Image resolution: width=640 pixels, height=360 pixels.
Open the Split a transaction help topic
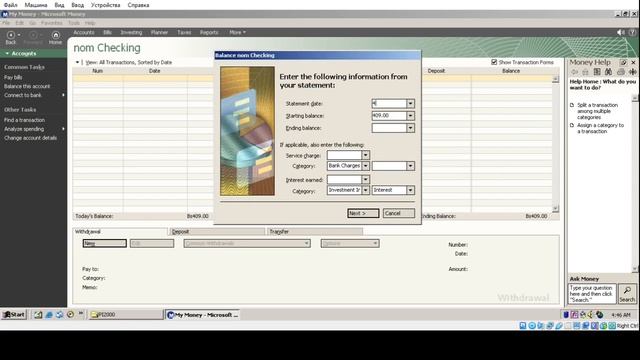(597, 111)
